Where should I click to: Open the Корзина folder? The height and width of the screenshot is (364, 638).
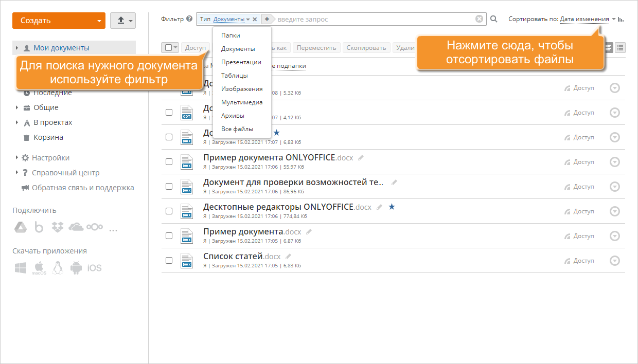point(48,137)
